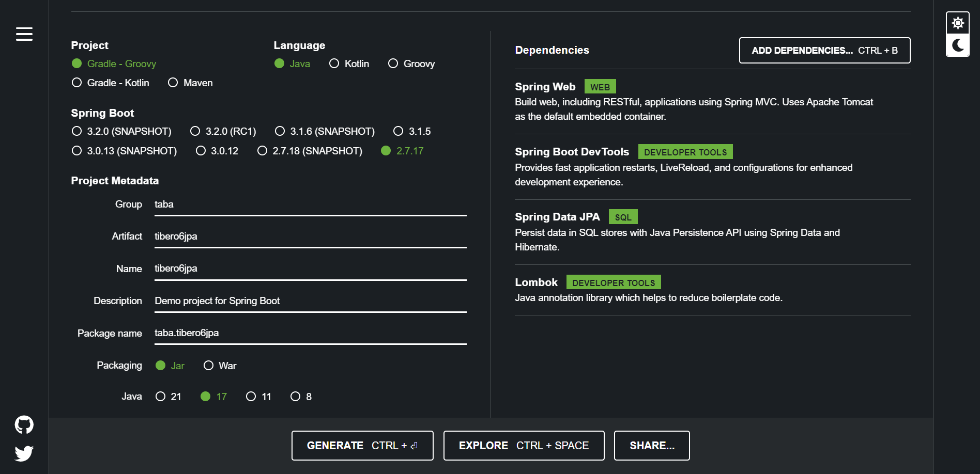The width and height of the screenshot is (980, 474).
Task: Generate the project zip
Action: click(362, 446)
